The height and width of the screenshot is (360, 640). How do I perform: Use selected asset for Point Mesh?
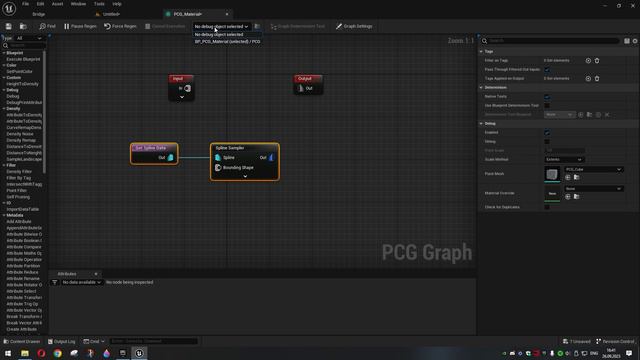coord(568,178)
